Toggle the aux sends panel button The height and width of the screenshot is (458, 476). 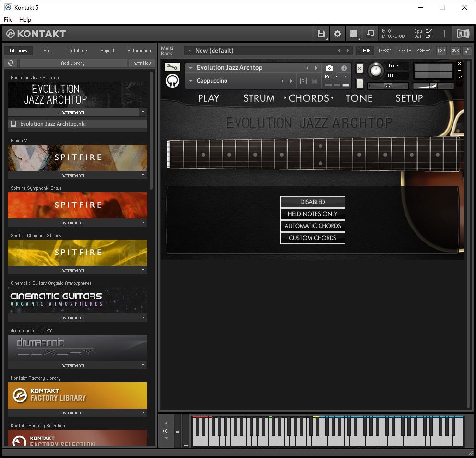click(455, 51)
